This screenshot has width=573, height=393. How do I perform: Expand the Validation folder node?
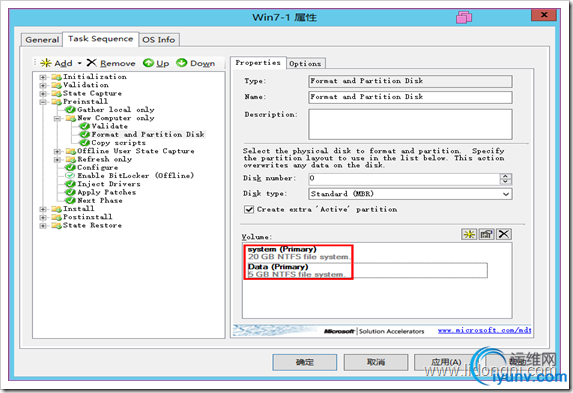coord(43,85)
